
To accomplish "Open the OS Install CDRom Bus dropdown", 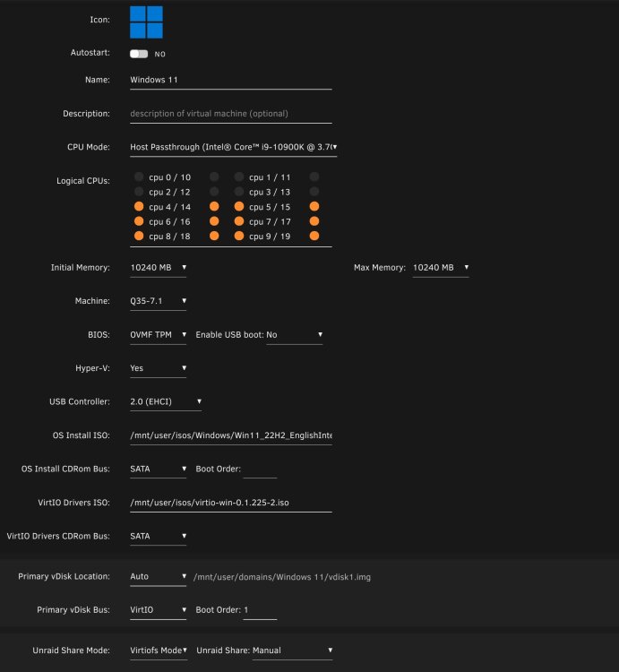I will pyautogui.click(x=158, y=469).
